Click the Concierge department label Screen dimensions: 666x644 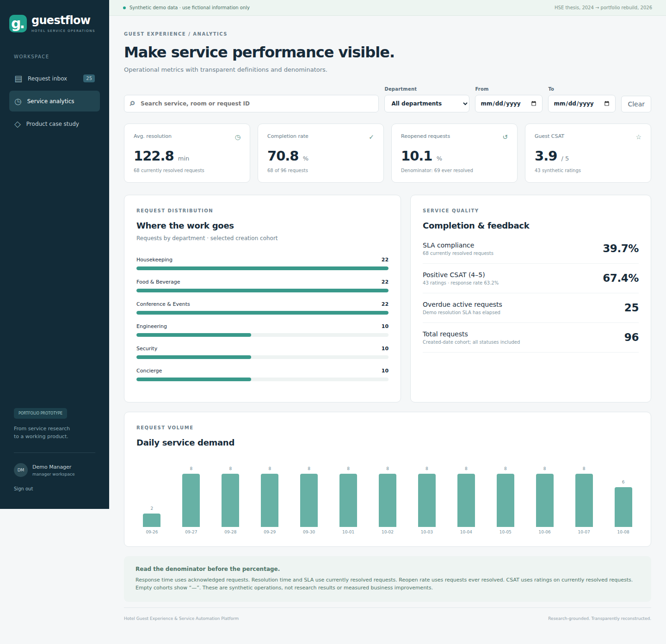[149, 371]
